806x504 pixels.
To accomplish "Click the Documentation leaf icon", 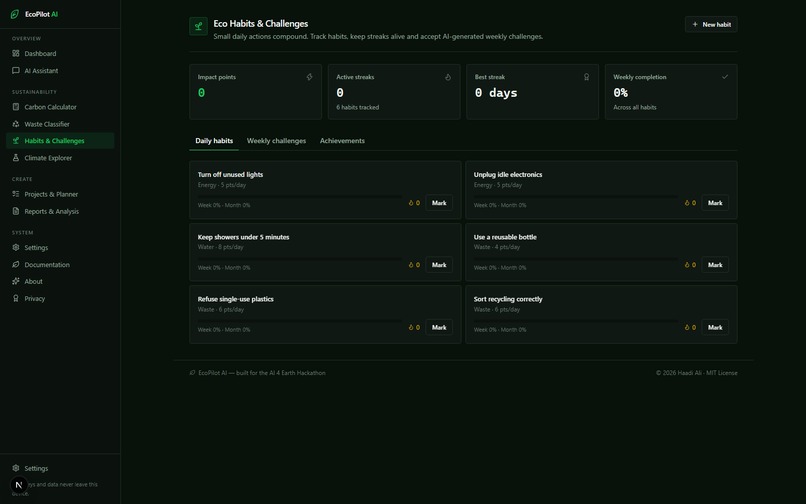I will click(16, 264).
